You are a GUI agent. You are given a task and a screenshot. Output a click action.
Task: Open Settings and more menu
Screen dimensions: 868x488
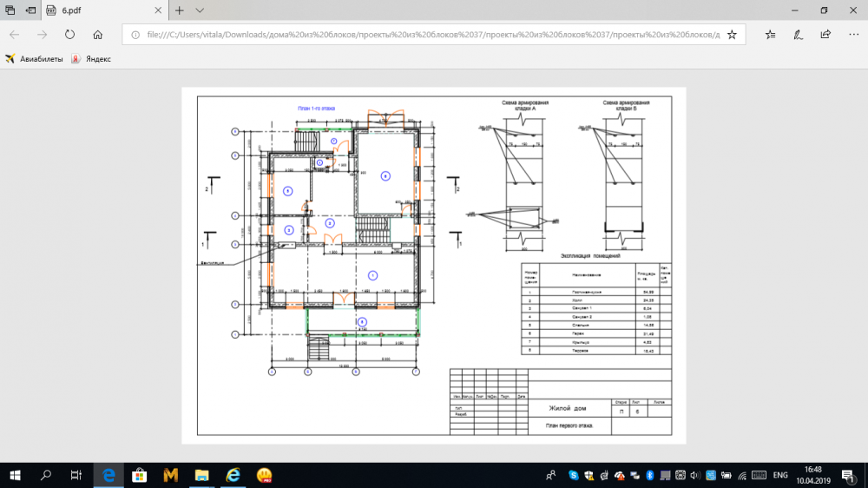[x=852, y=35]
